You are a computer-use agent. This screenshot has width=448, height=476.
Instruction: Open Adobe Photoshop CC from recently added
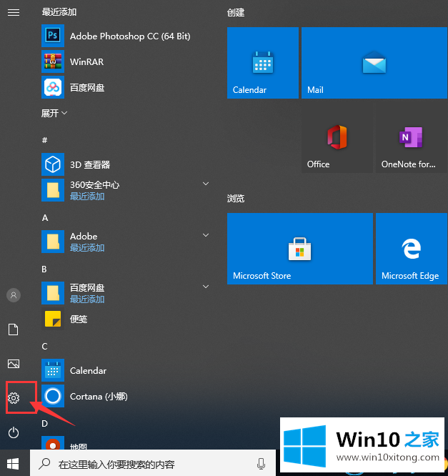click(x=129, y=36)
